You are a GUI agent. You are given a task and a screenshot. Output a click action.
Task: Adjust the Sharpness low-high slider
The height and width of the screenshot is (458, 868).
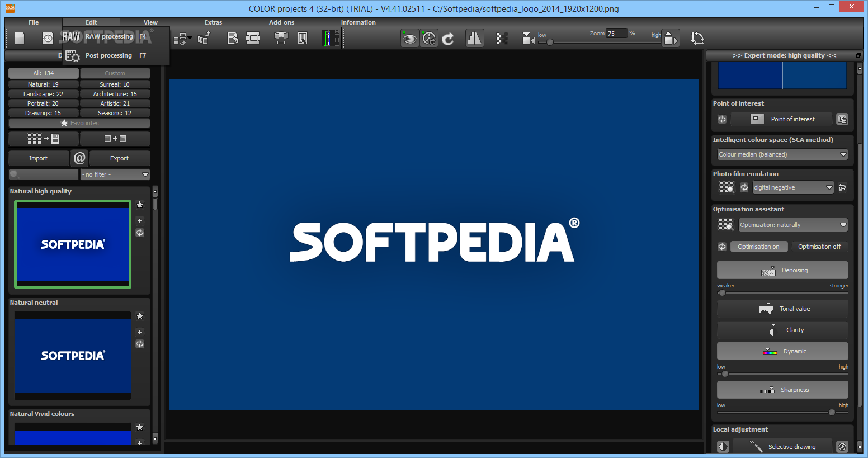832,412
